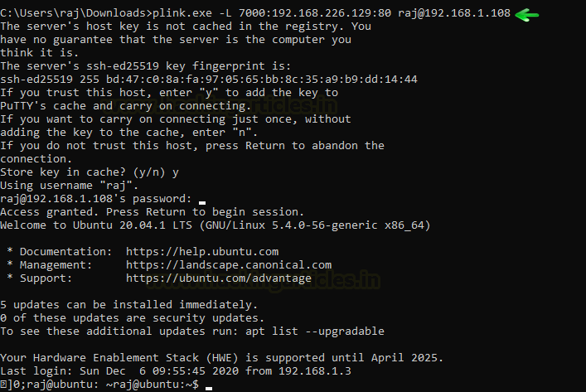The image size is (586, 392).
Task: Click the raj@192.168.1.108 target in command
Action: [454, 13]
